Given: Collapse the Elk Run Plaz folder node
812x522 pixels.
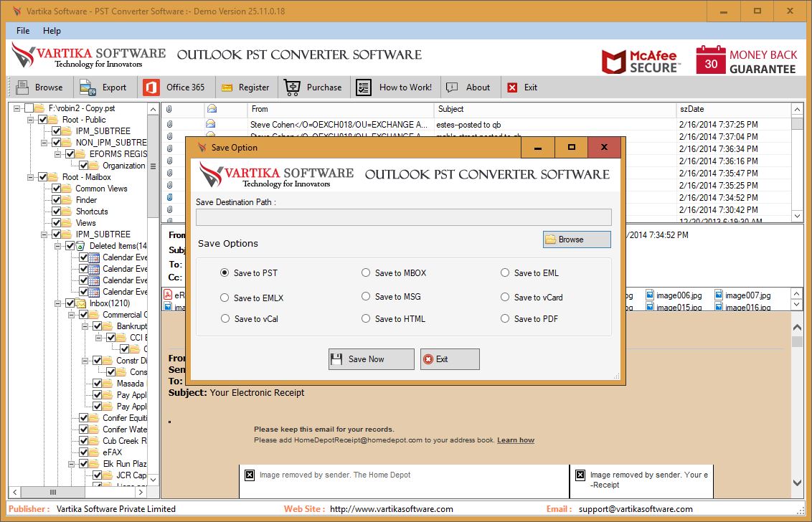Looking at the screenshot, I should 71,464.
